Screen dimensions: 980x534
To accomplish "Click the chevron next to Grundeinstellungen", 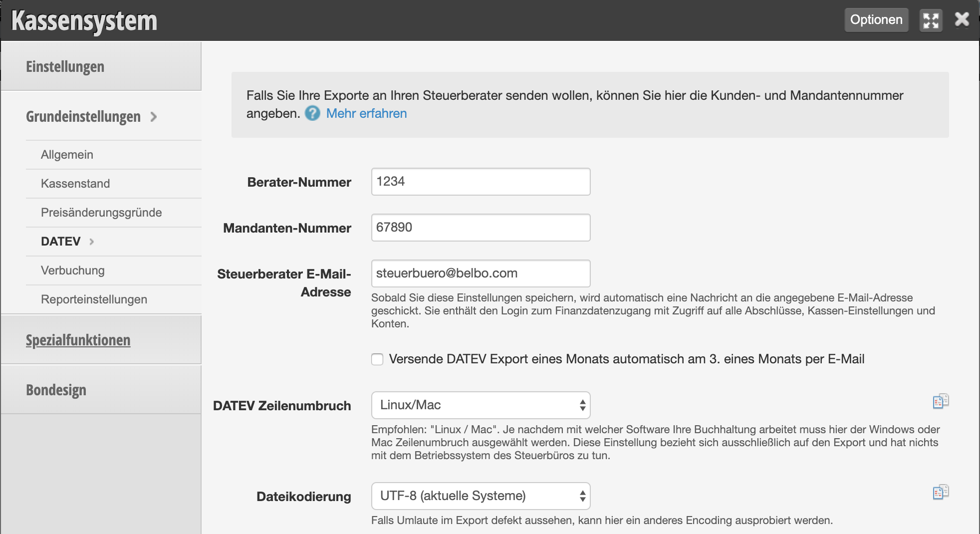I will click(x=154, y=117).
